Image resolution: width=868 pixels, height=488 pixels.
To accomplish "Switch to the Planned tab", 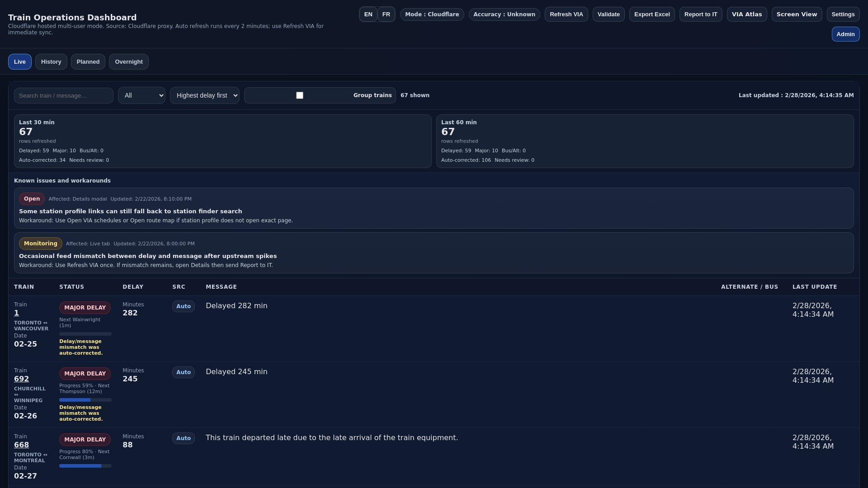I will [x=88, y=62].
